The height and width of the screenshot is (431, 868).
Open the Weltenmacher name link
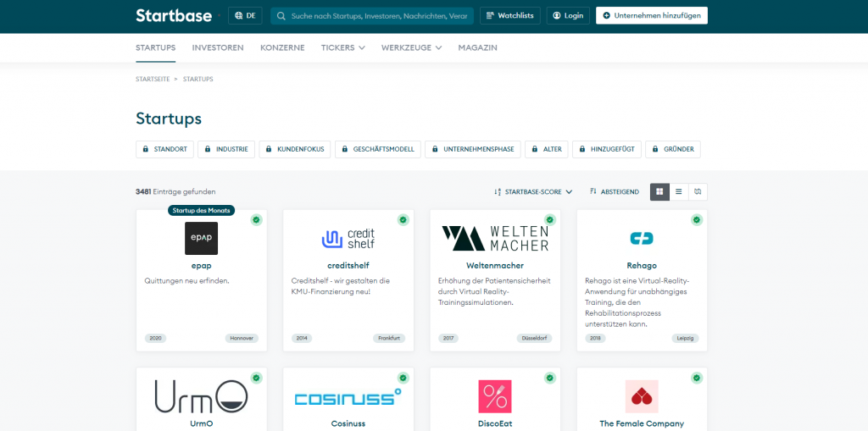pos(495,266)
